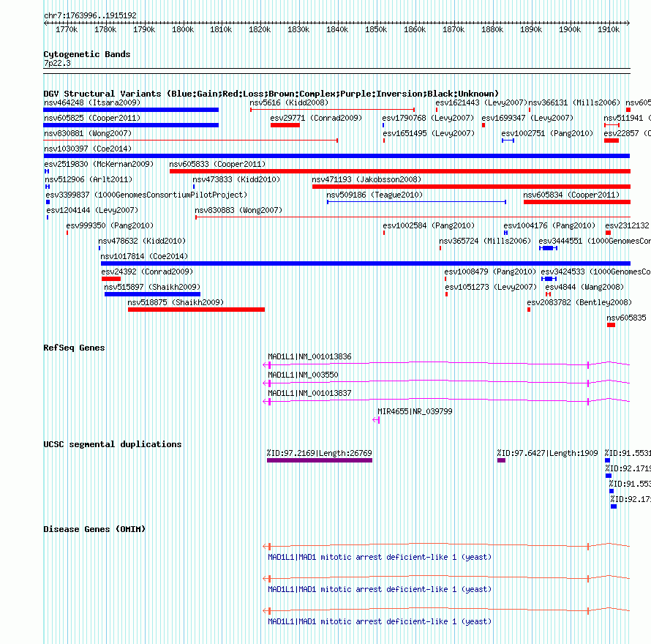
Task: Click the DGV Structural Variants track title
Action: (x=271, y=94)
